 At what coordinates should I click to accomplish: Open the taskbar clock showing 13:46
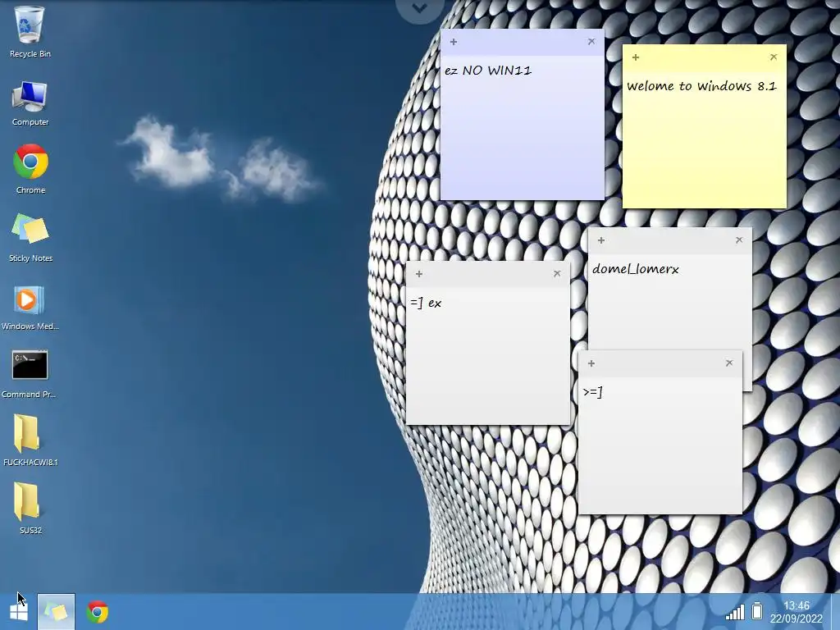[x=796, y=612]
